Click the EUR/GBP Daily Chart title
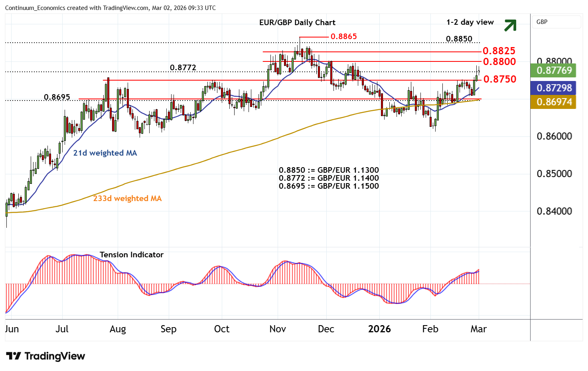 point(297,23)
